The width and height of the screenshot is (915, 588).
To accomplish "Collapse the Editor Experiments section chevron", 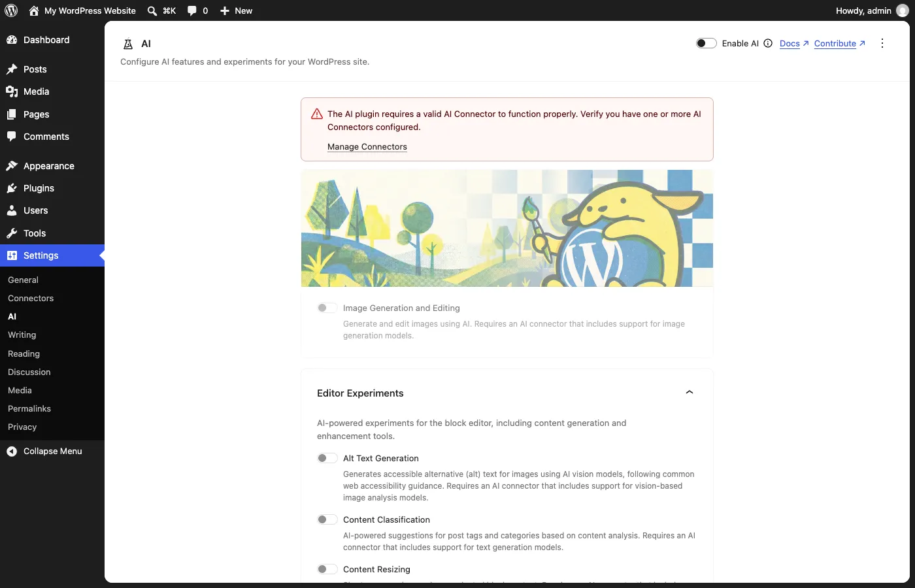I will tap(690, 393).
